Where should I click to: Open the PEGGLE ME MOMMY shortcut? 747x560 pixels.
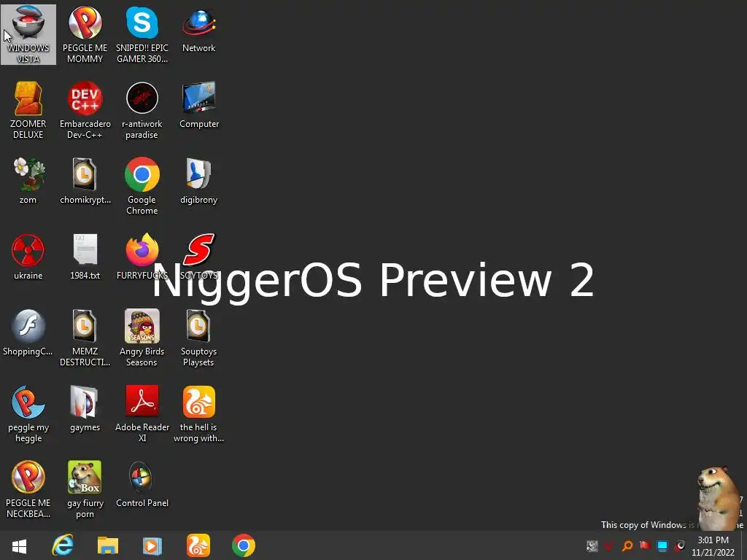click(x=85, y=34)
